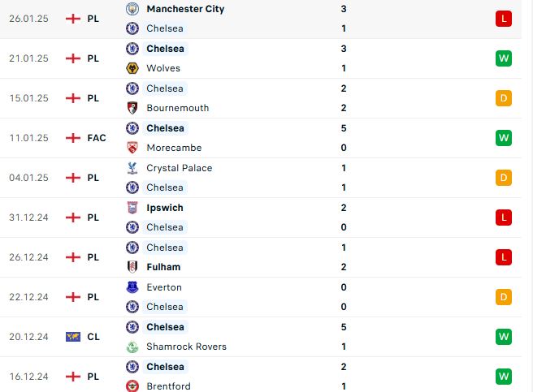Click the Brentford club crest
This screenshot has width=533, height=392.
pos(132,386)
